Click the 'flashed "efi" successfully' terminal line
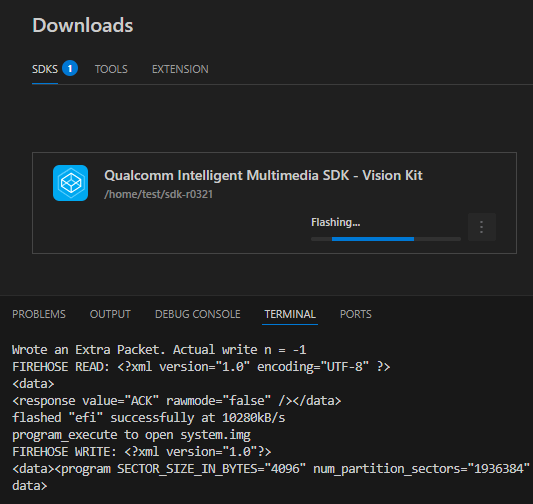Viewport: 533px width, 504px height. click(x=149, y=418)
